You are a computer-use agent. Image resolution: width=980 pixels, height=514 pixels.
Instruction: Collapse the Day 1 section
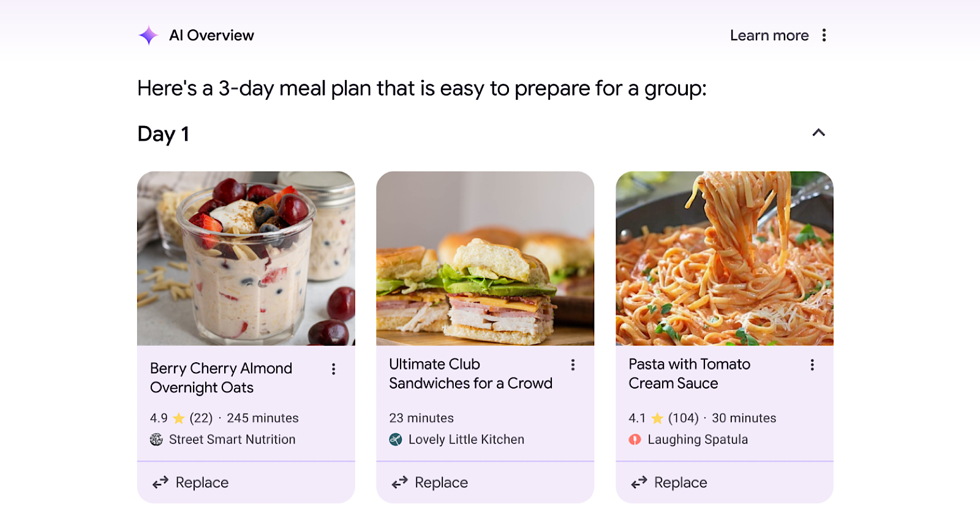point(818,133)
